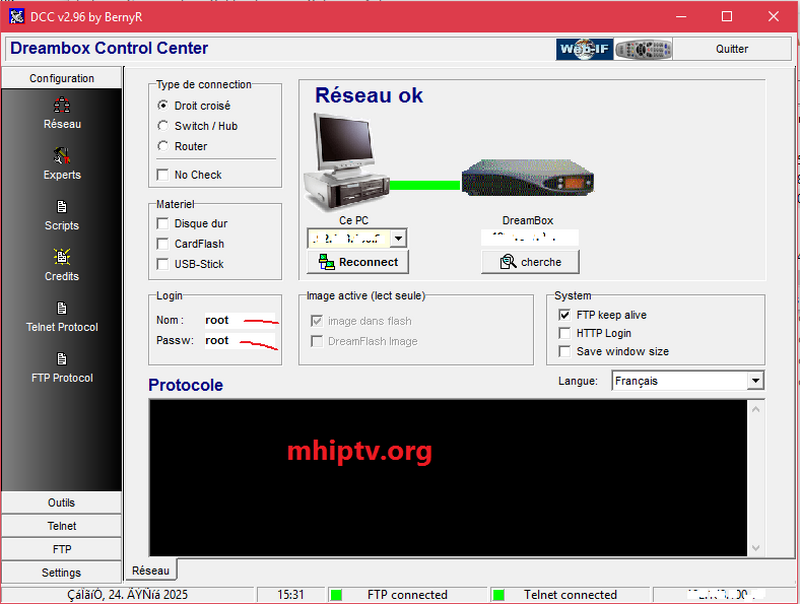Click the 15:31 time in status bar
This screenshot has width=800, height=604.
291,595
